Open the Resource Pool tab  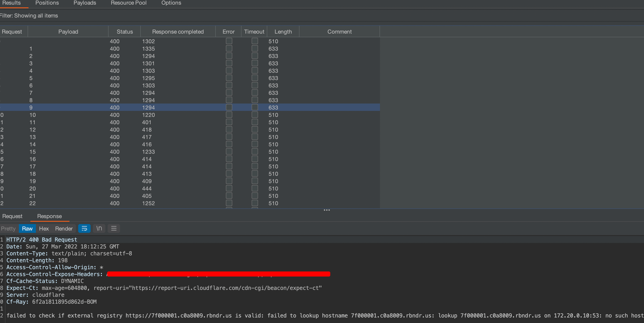[x=129, y=3]
